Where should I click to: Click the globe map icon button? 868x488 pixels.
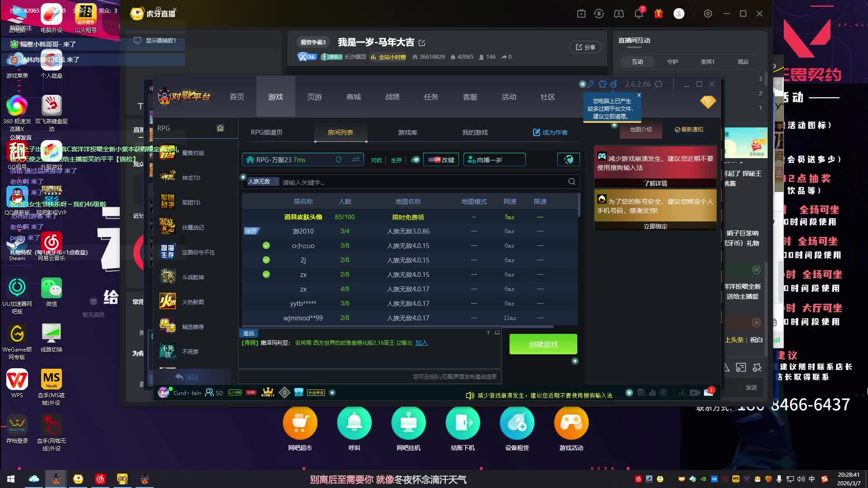[x=569, y=160]
